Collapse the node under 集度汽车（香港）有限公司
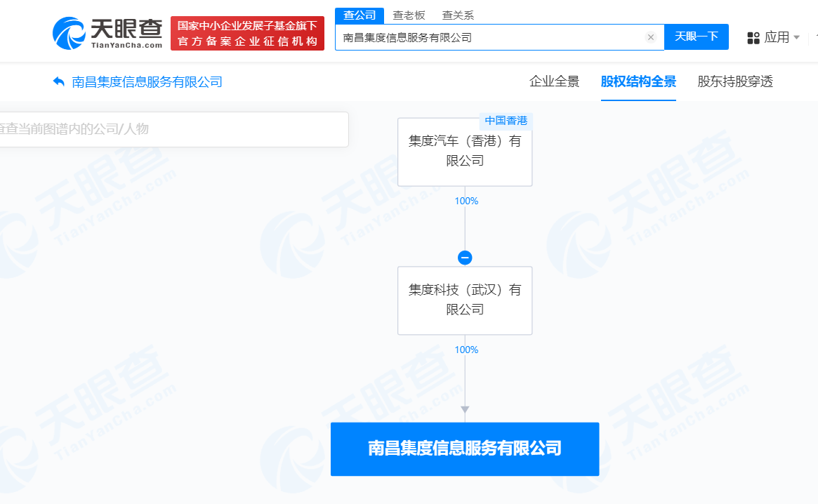This screenshot has width=818, height=504. coord(465,258)
